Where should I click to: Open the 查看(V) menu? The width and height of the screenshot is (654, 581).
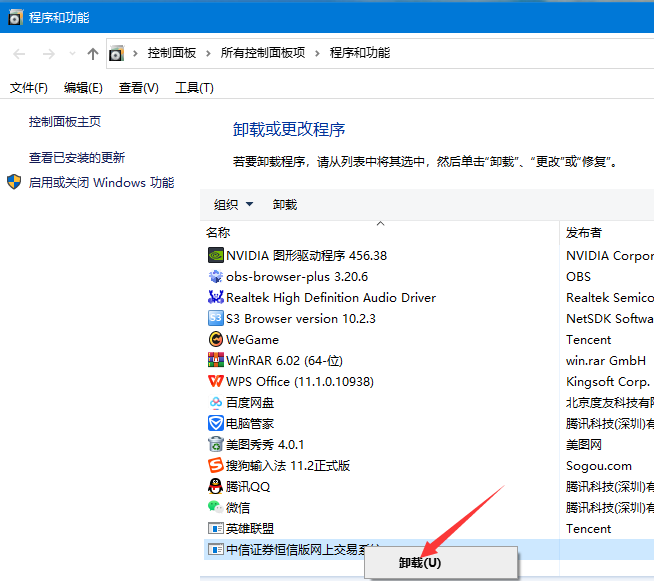pyautogui.click(x=138, y=88)
